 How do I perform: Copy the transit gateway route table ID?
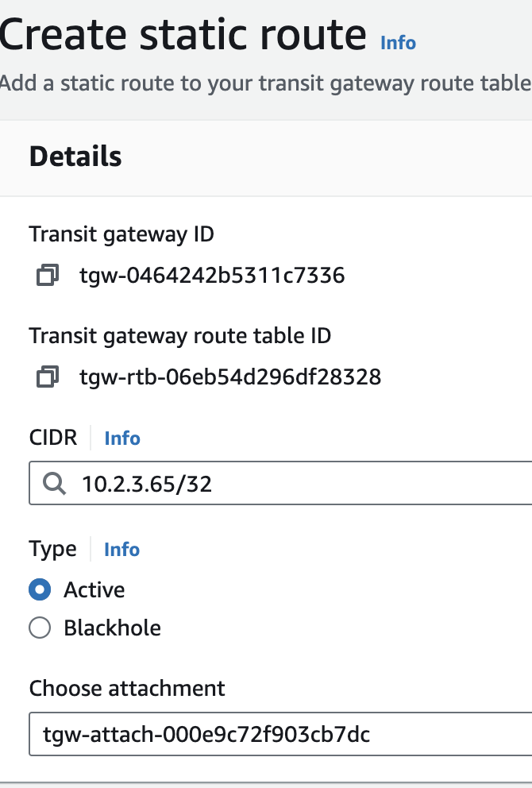[48, 377]
